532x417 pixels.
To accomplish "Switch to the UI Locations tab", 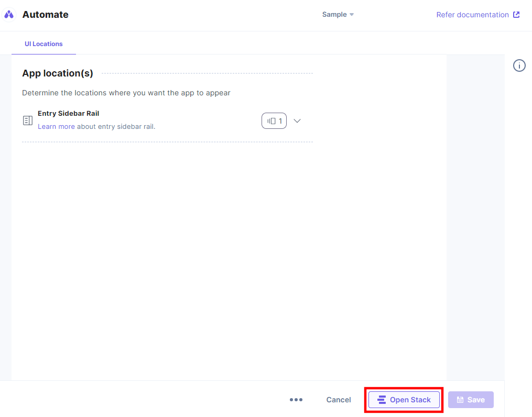I will coord(44,44).
